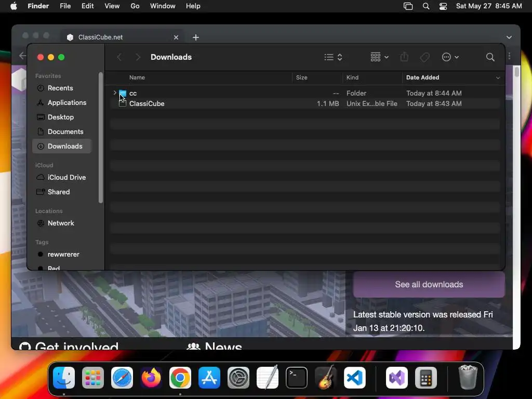Open Applications in Finder sidebar

pos(67,102)
